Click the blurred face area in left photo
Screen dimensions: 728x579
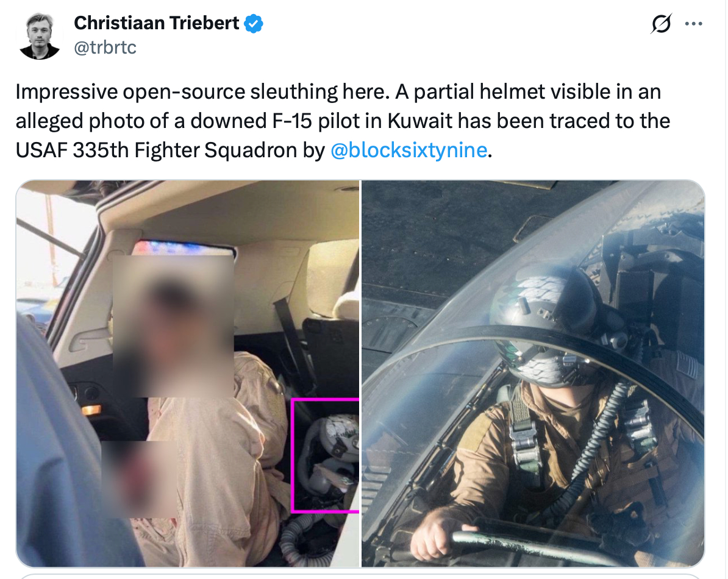click(x=173, y=325)
